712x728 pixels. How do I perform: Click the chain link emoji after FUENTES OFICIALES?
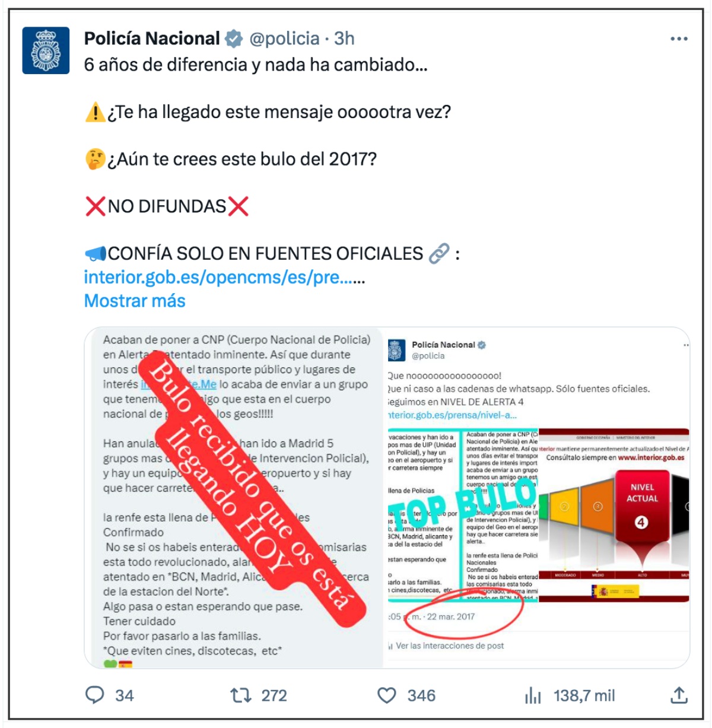(x=439, y=253)
